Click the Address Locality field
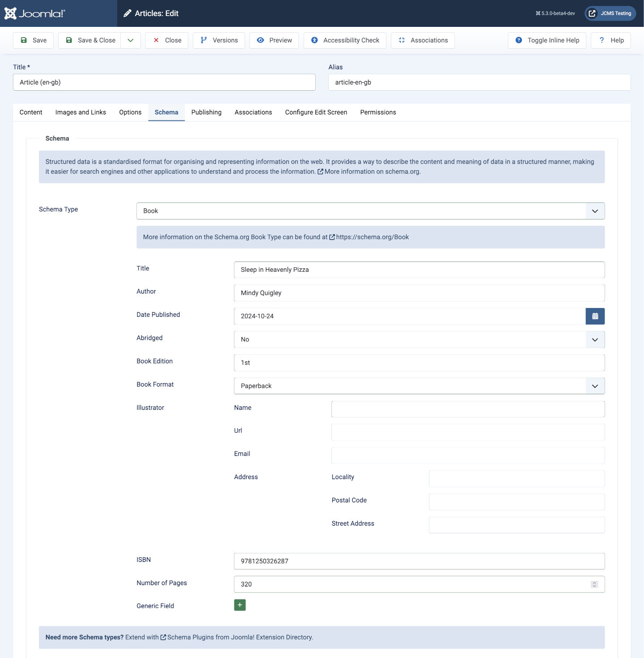Screen dimensions: 644x658 pyautogui.click(x=517, y=479)
